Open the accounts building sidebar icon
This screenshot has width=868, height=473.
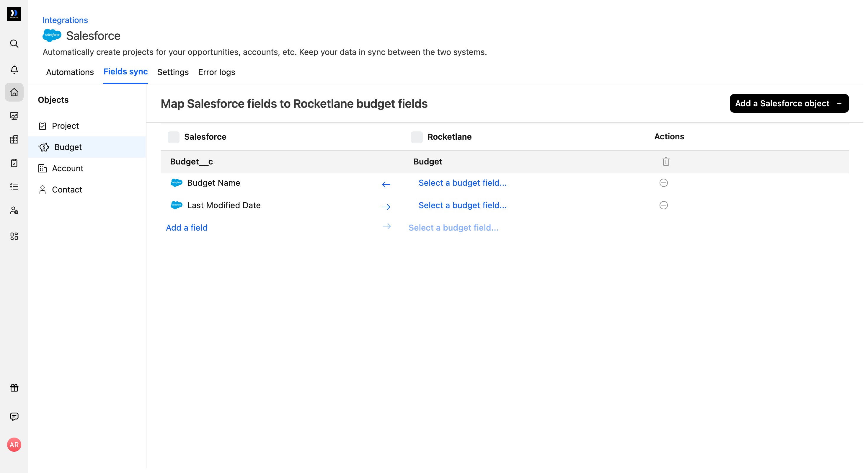14,139
